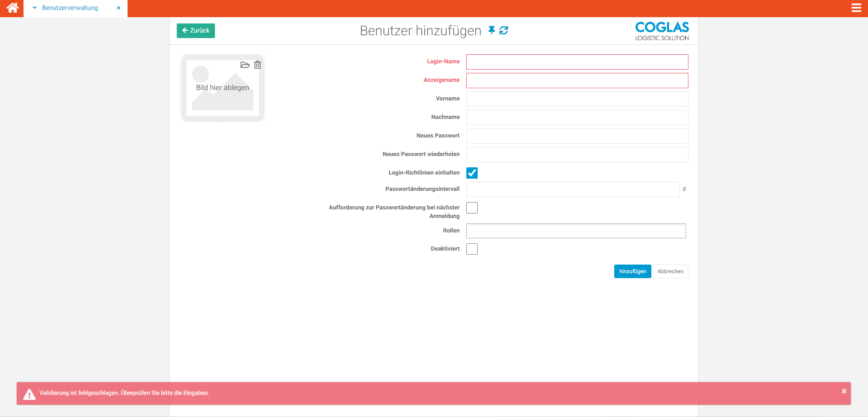Open the Rollen selection field
Image resolution: width=868 pixels, height=417 pixels.
pyautogui.click(x=576, y=231)
